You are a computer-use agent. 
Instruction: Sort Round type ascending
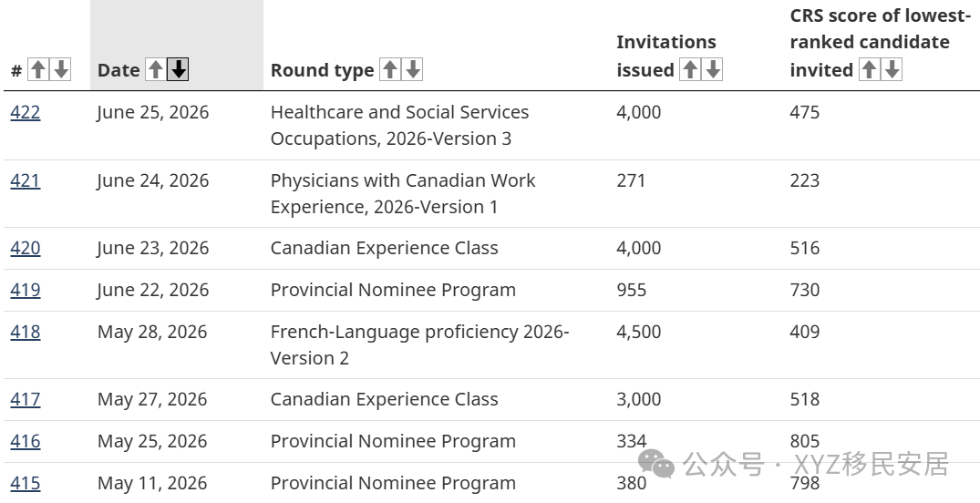pos(390,69)
